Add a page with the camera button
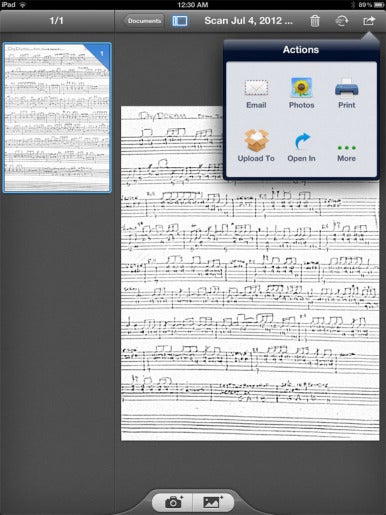 tap(173, 502)
